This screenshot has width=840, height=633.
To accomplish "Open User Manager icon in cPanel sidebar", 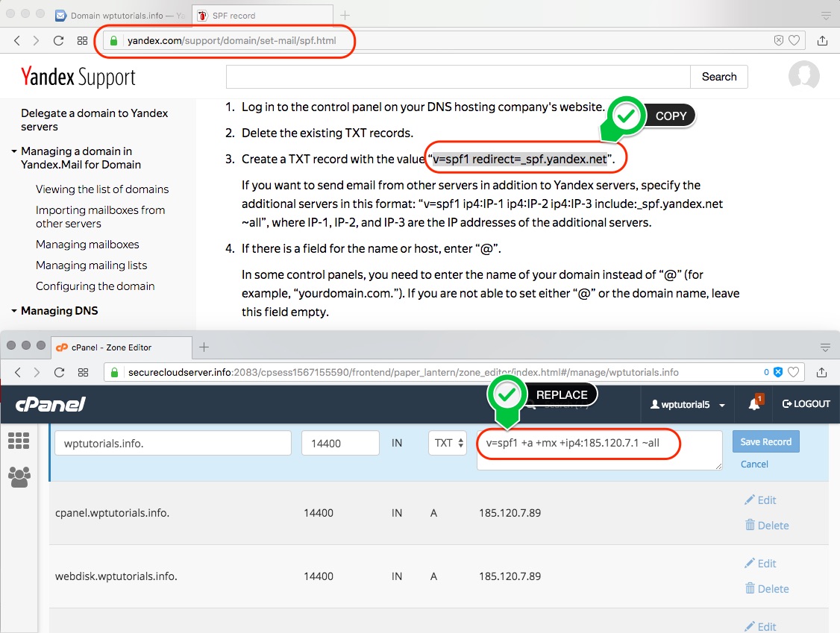I will (x=19, y=476).
